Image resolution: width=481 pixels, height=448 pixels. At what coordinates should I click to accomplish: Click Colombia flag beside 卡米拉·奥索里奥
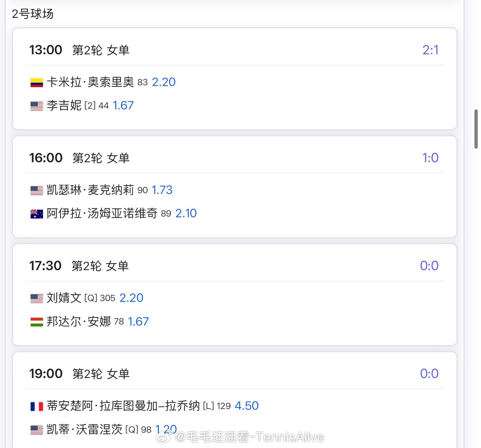[36, 82]
